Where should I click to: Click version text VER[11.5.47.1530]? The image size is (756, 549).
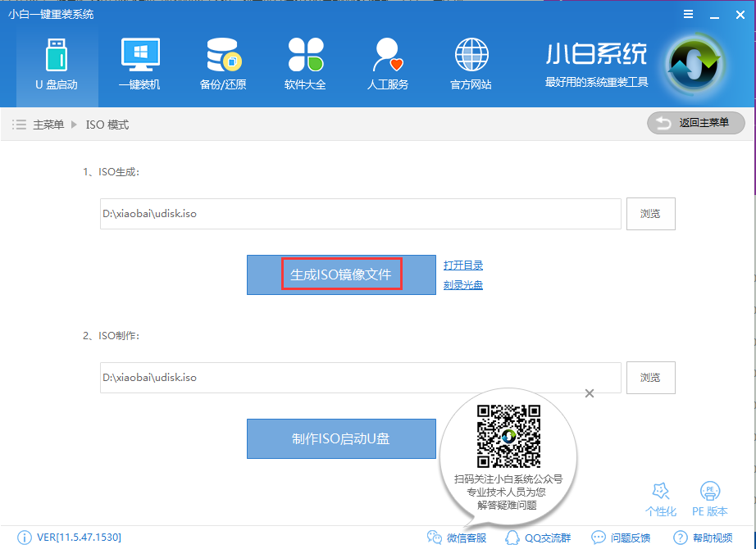click(79, 537)
